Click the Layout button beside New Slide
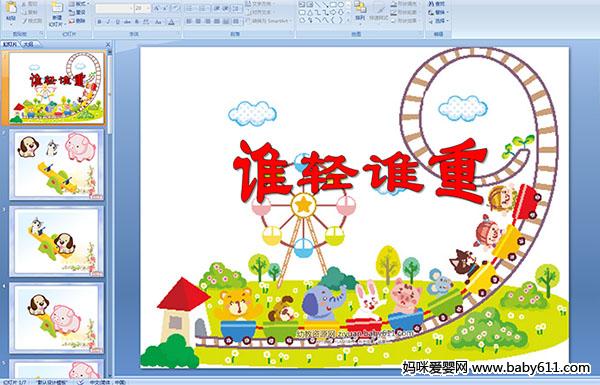The image size is (600, 385). click(78, 4)
